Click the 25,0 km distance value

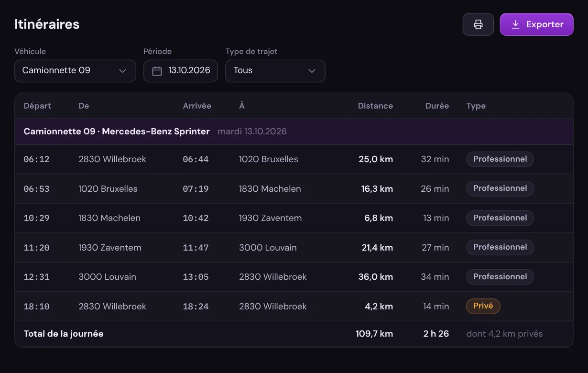(x=376, y=159)
